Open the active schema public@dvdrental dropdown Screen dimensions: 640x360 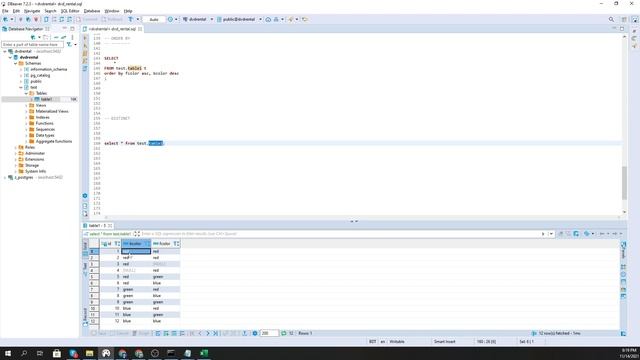(239, 19)
